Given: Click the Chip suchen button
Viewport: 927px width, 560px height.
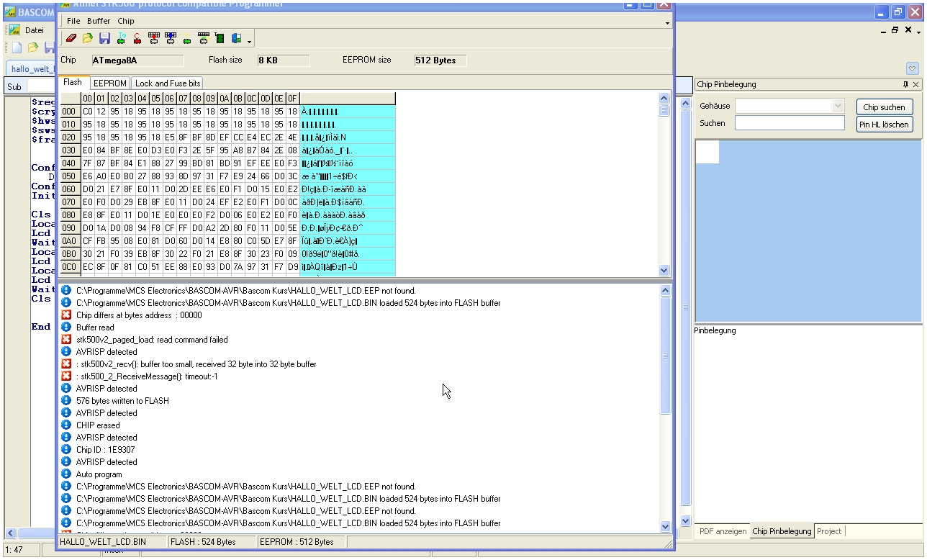Looking at the screenshot, I should 885,107.
